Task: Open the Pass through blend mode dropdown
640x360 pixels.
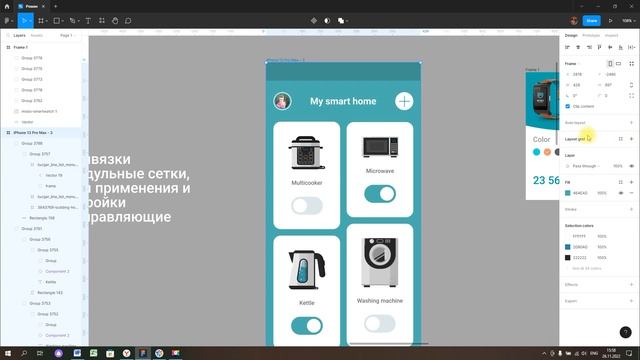Action: click(x=586, y=166)
